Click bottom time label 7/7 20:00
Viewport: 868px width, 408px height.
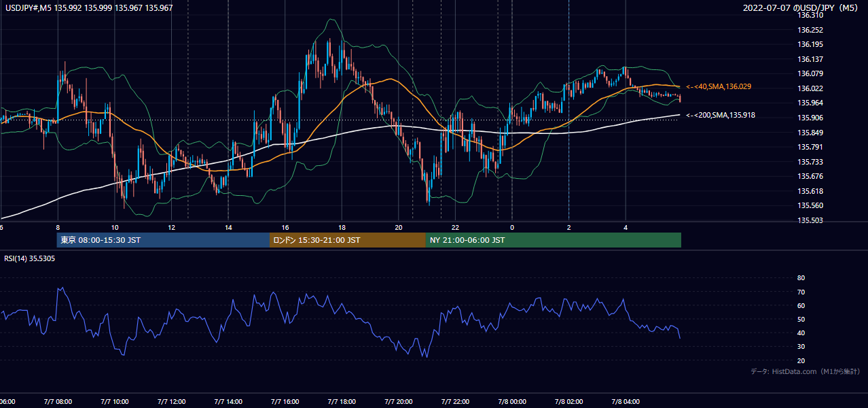(x=398, y=401)
